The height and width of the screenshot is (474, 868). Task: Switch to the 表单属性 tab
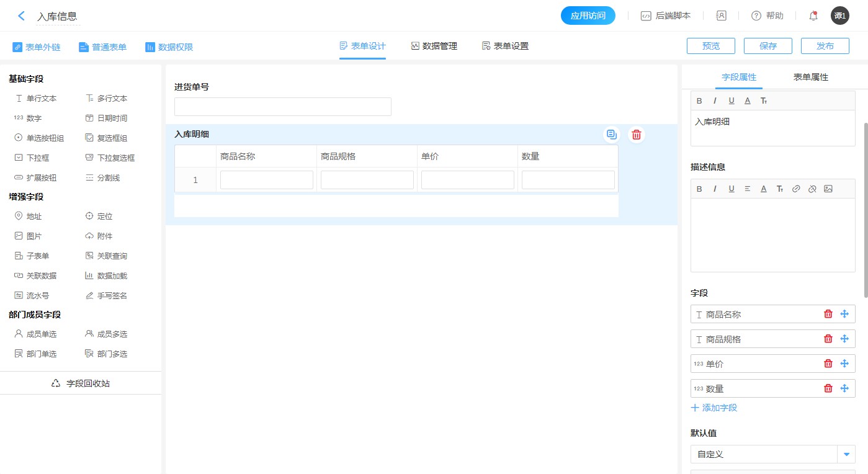(x=810, y=77)
